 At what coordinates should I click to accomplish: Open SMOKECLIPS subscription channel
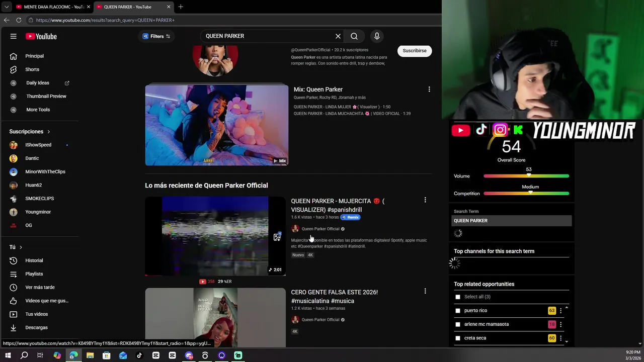click(x=39, y=199)
